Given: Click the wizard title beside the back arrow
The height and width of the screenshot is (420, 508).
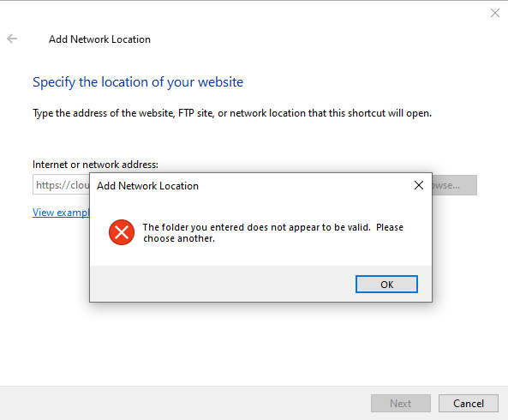Looking at the screenshot, I should (x=99, y=39).
